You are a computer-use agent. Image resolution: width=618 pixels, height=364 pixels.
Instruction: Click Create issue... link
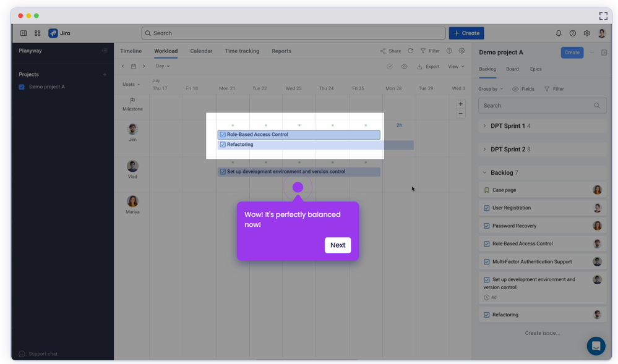(543, 333)
